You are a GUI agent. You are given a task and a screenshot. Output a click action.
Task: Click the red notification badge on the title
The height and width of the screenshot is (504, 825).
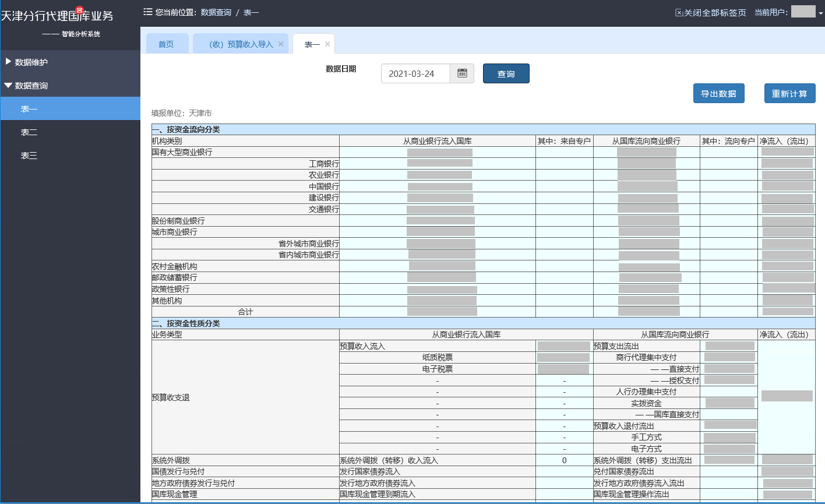(80, 9)
